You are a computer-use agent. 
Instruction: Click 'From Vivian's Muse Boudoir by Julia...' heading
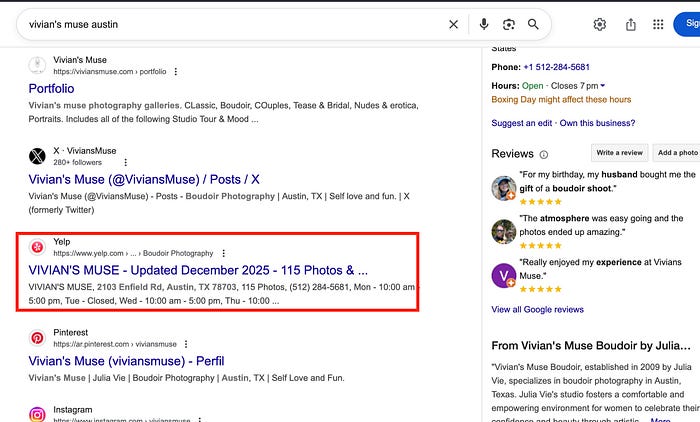click(x=591, y=346)
